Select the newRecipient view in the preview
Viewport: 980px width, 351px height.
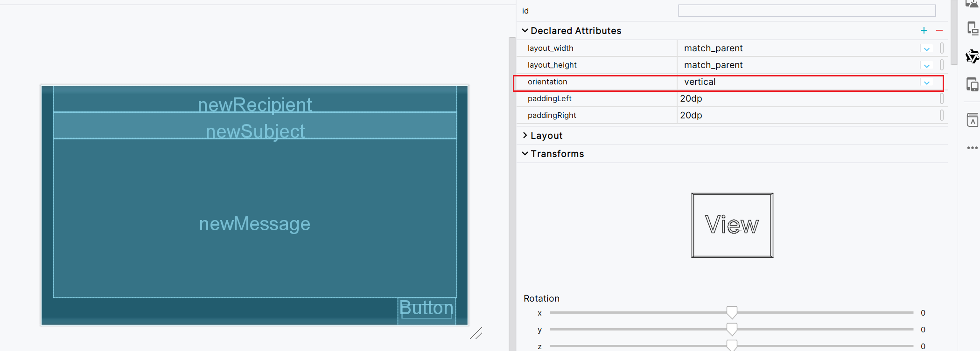[x=255, y=99]
